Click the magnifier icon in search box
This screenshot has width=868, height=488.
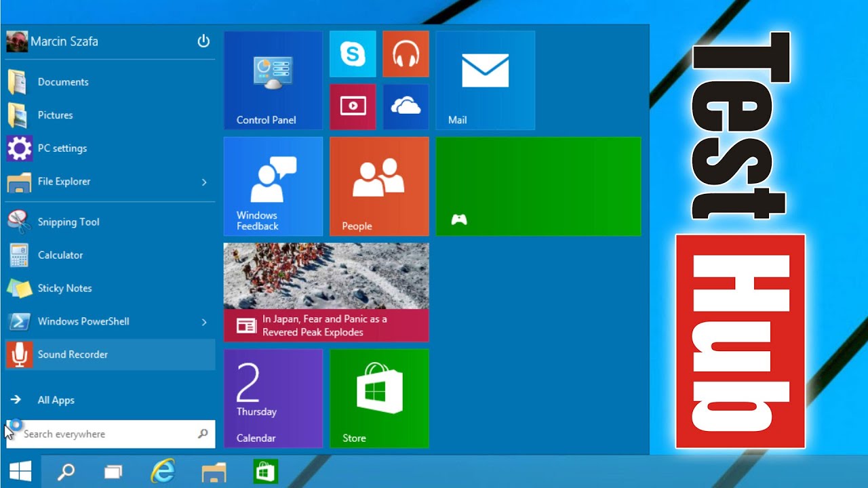(x=203, y=434)
